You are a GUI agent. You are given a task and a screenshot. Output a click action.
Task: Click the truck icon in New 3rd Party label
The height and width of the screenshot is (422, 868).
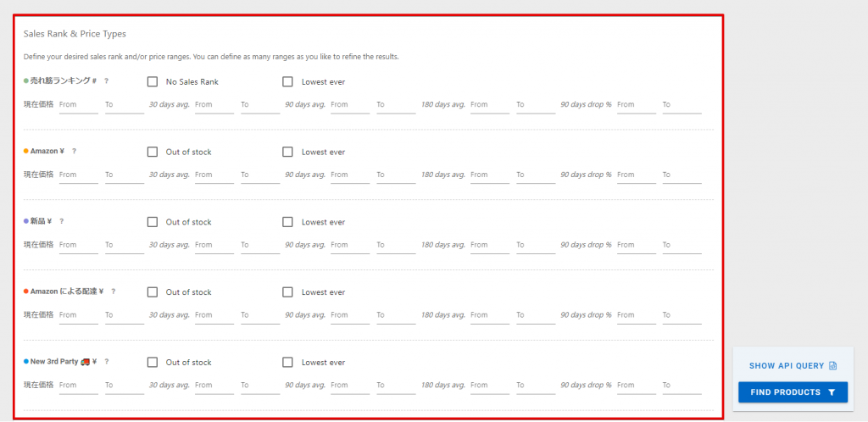pos(86,362)
